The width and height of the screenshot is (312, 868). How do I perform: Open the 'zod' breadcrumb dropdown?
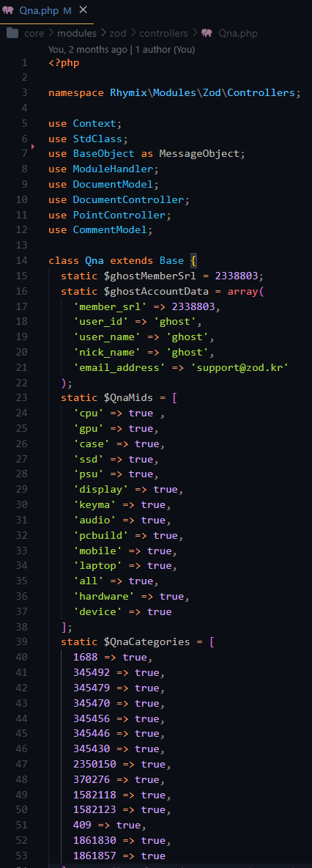pyautogui.click(x=118, y=33)
